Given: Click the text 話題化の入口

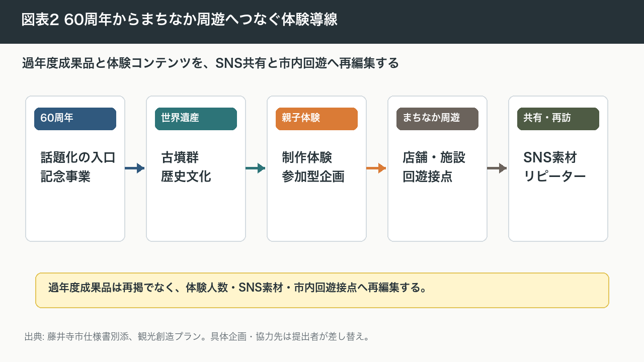Looking at the screenshot, I should pyautogui.click(x=78, y=158).
